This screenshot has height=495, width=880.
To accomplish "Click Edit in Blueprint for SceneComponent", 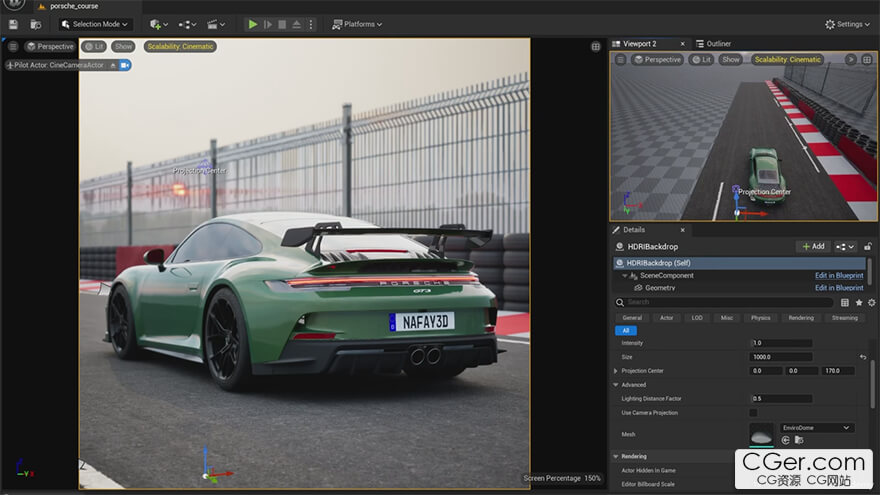I will 839,276.
